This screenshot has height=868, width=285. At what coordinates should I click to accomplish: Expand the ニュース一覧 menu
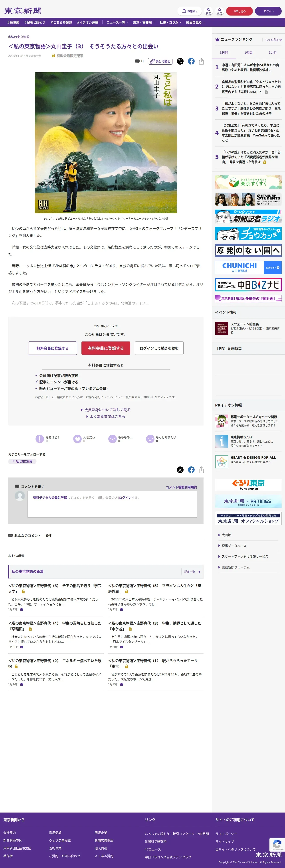pyautogui.click(x=117, y=23)
